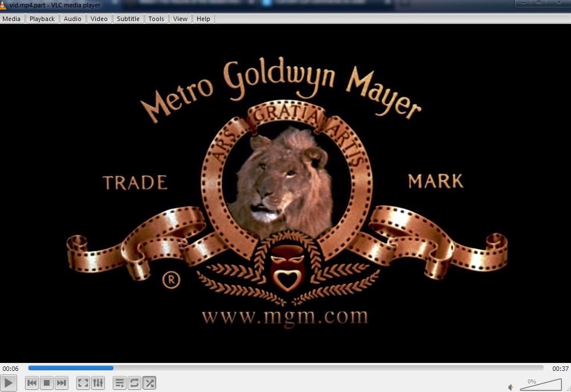
Task: Click the Play button
Action: (x=9, y=383)
